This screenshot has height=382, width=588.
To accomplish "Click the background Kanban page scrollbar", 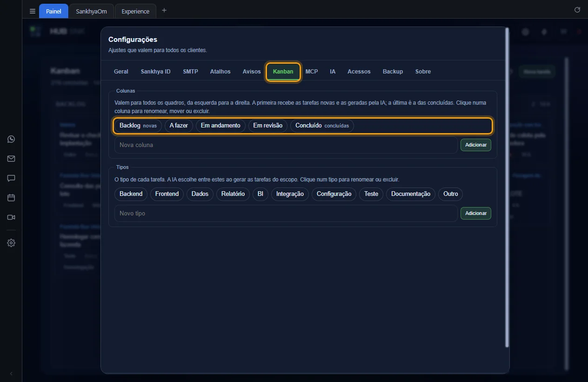I will click(566, 214).
